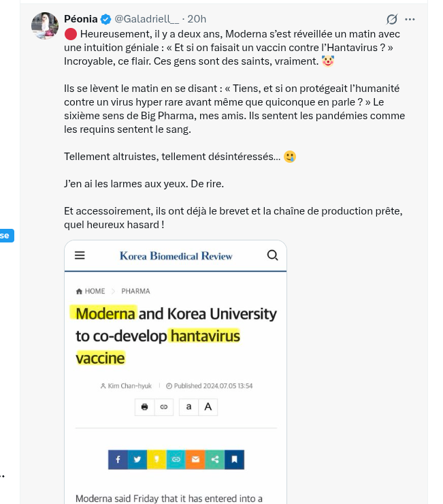Click the copy link chain icon
This screenshot has height=504, width=443.
coord(164,407)
